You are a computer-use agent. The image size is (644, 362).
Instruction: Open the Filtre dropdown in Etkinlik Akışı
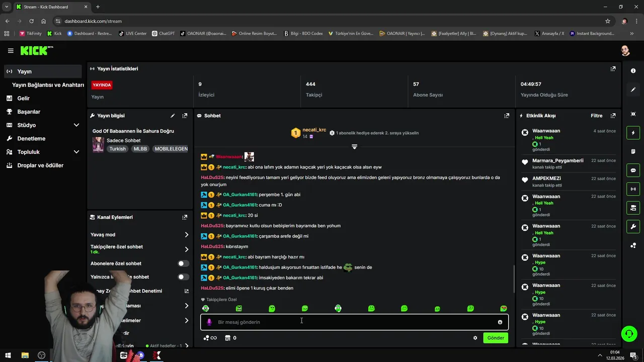point(596,116)
